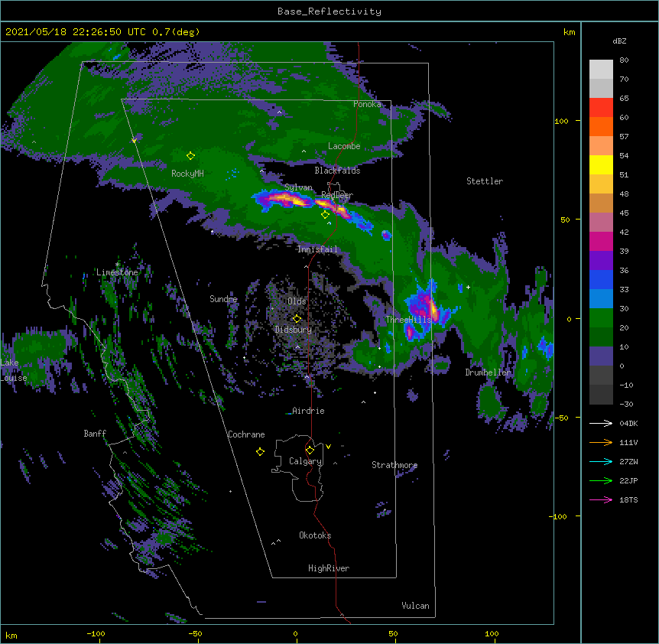Click the ThreeHills label

[408, 320]
